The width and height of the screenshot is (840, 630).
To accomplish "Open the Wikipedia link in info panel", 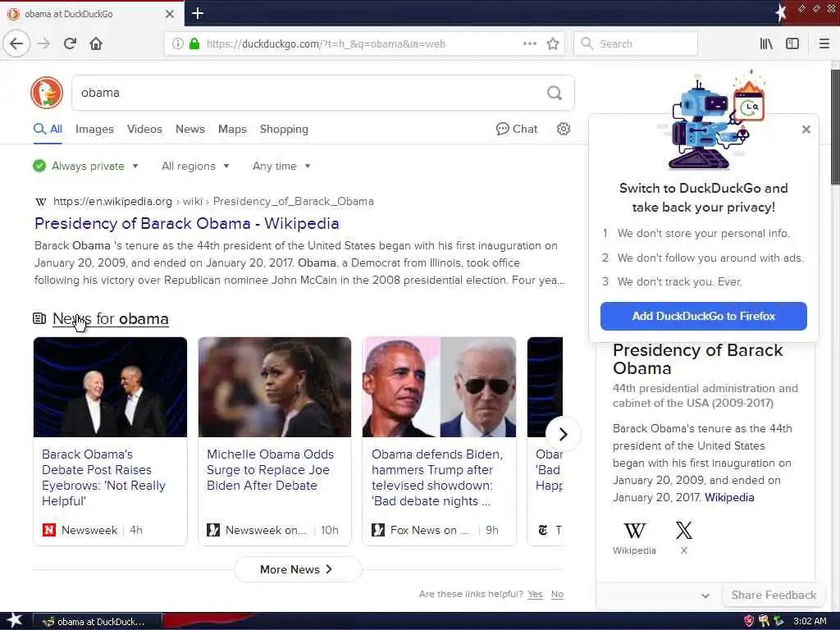I will pos(729,497).
